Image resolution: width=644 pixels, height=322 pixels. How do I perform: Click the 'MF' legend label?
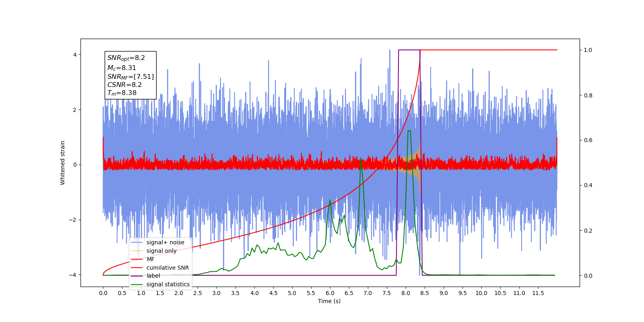pos(151,259)
